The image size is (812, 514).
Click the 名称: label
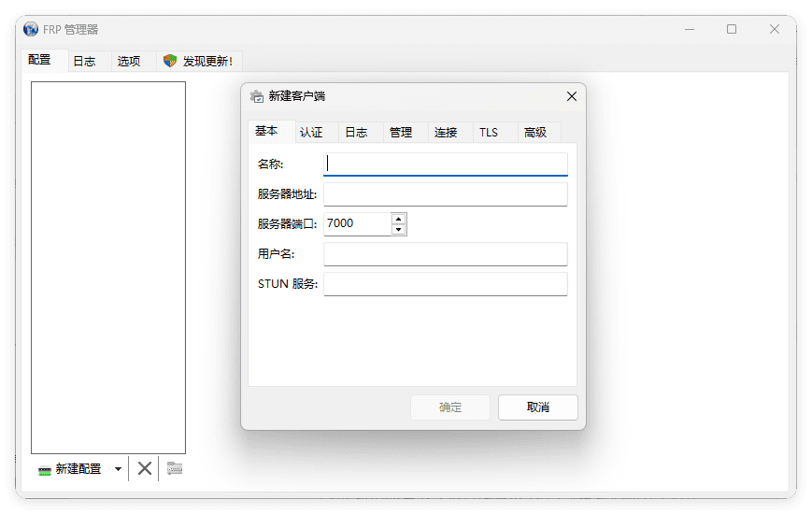click(270, 164)
